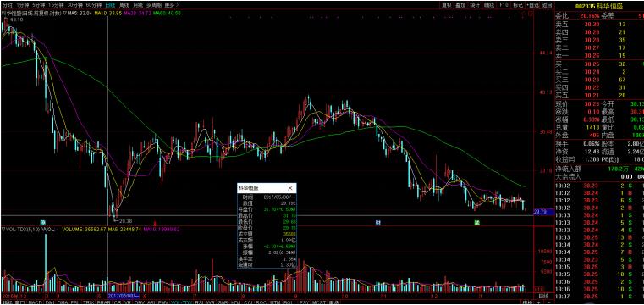Switch to 周线 weekly chart

pos(124,5)
